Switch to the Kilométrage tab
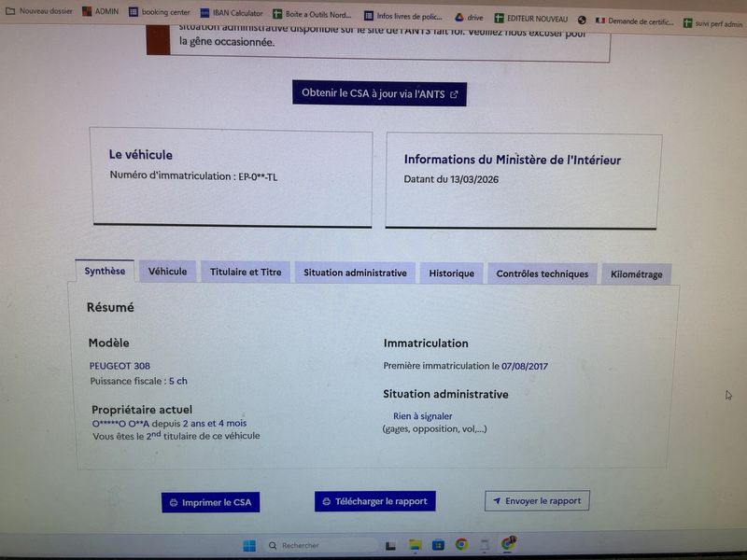This screenshot has height=560, width=747. [637, 274]
